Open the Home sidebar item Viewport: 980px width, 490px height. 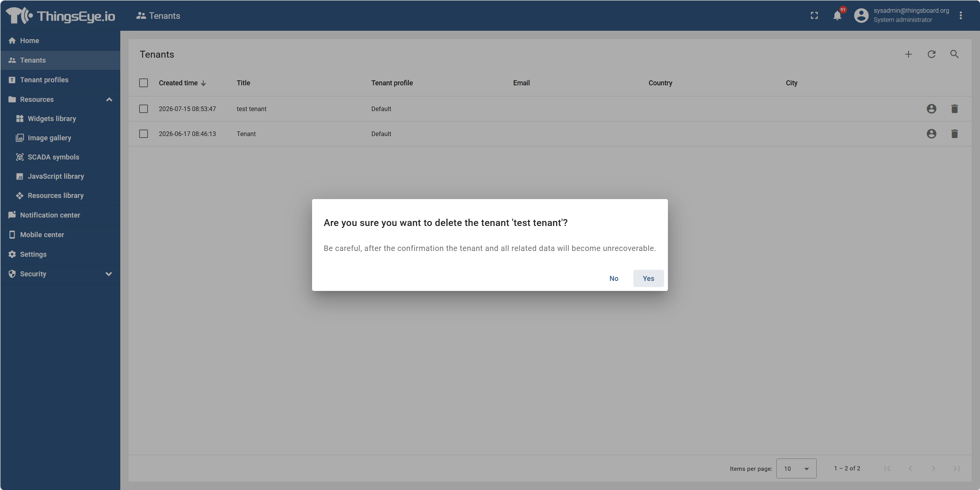(60, 40)
